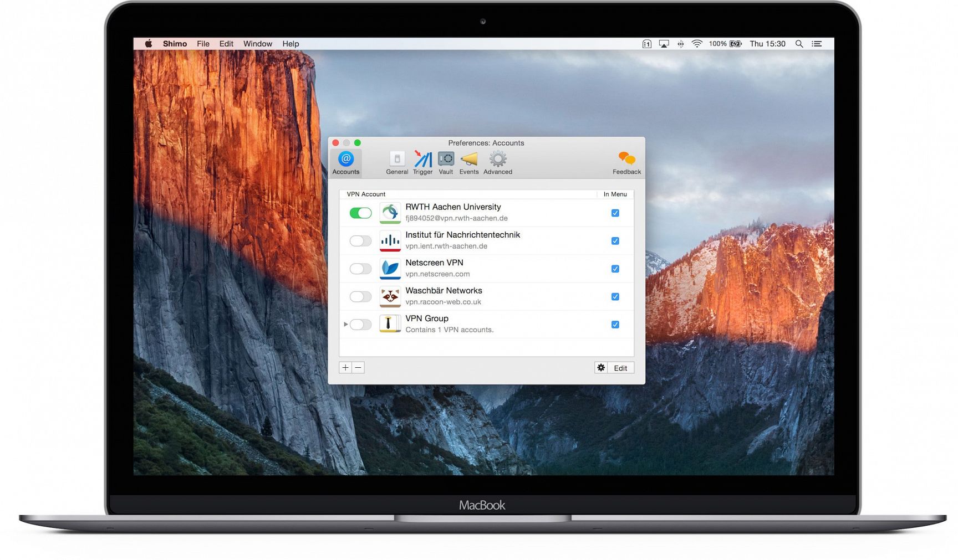Click the Wi-Fi status icon

[697, 44]
